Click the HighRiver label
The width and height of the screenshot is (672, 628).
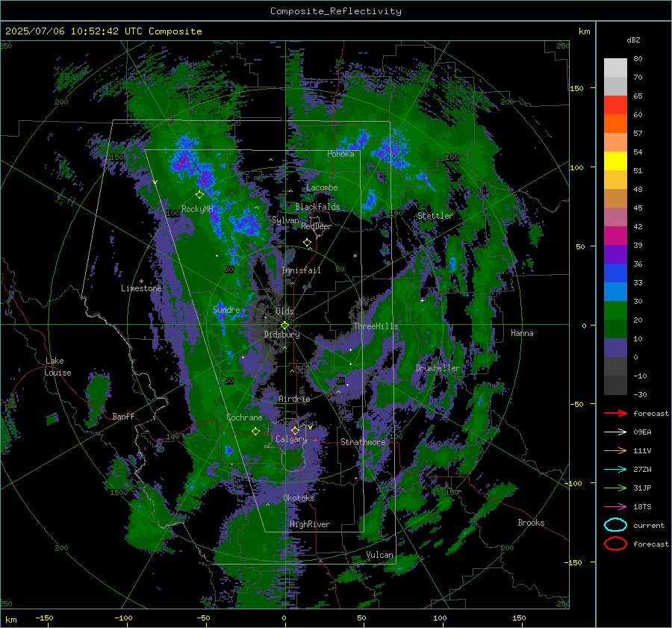[310, 524]
